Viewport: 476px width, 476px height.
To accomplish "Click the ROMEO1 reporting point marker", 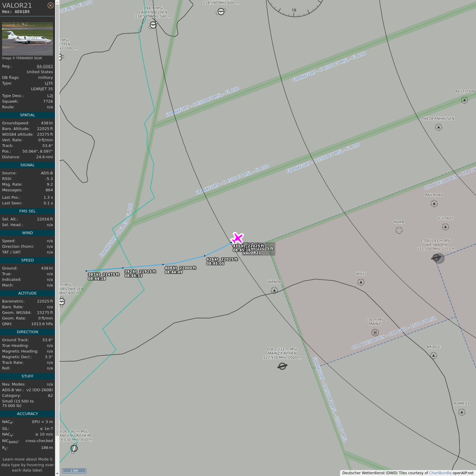I will click(x=462, y=412).
